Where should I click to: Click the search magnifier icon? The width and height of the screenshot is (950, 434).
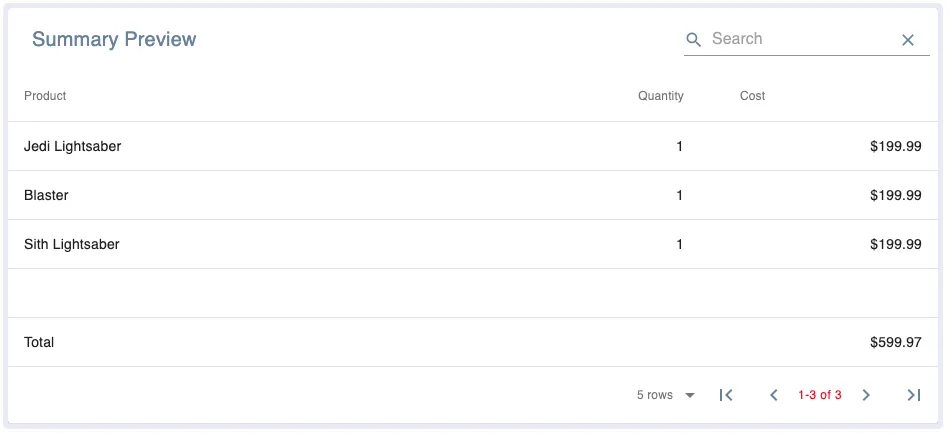[694, 40]
